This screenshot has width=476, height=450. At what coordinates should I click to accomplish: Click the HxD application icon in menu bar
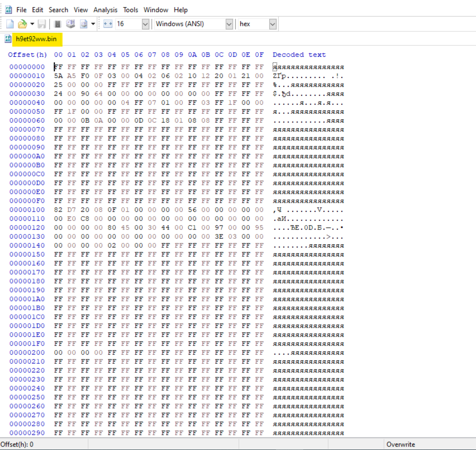coord(8,10)
